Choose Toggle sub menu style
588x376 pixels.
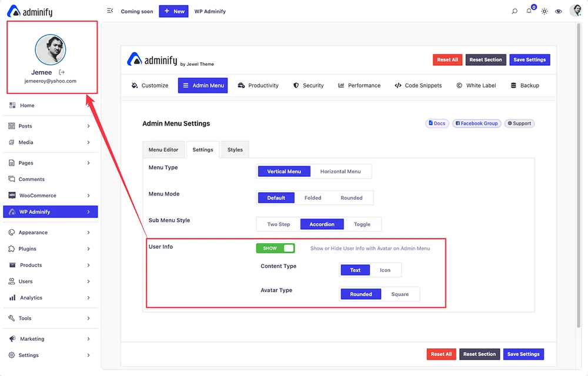click(362, 224)
